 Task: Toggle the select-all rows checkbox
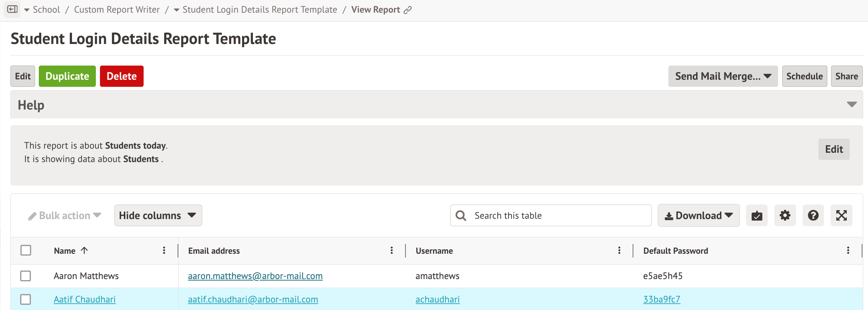point(26,250)
